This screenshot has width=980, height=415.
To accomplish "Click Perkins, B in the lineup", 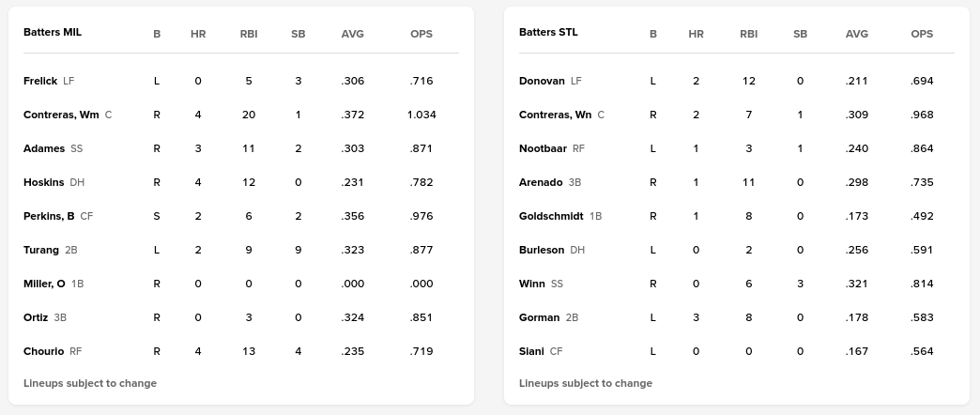I will 49,216.
